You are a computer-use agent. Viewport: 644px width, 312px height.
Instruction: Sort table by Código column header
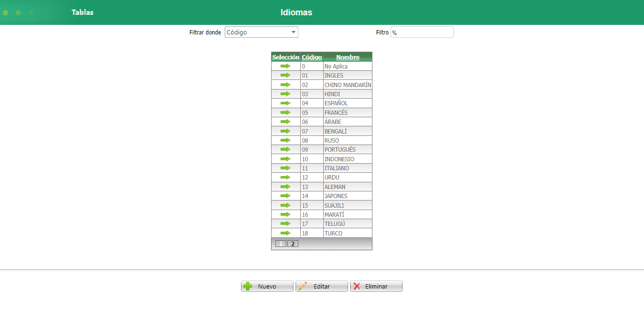tap(312, 57)
